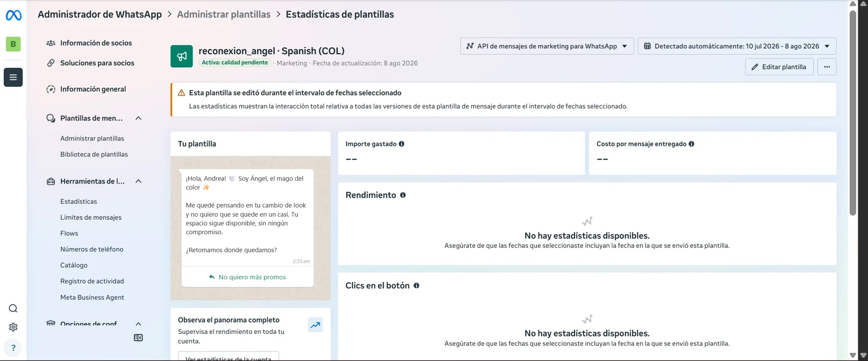Click the API branch icon in dropdown
Screen dimensions: 868x361
470,46
